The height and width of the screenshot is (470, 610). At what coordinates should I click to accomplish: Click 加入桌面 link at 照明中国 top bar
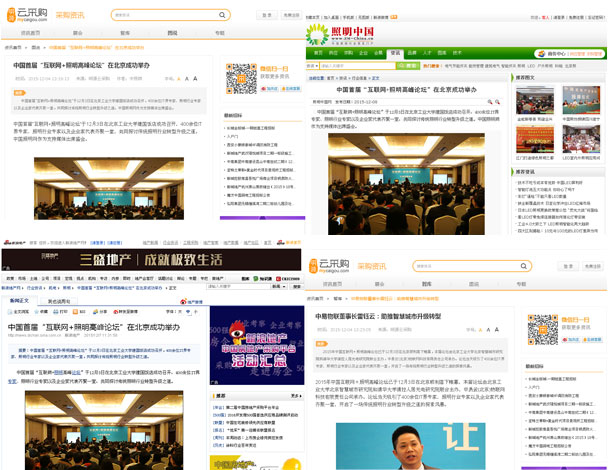pyautogui.click(x=331, y=18)
